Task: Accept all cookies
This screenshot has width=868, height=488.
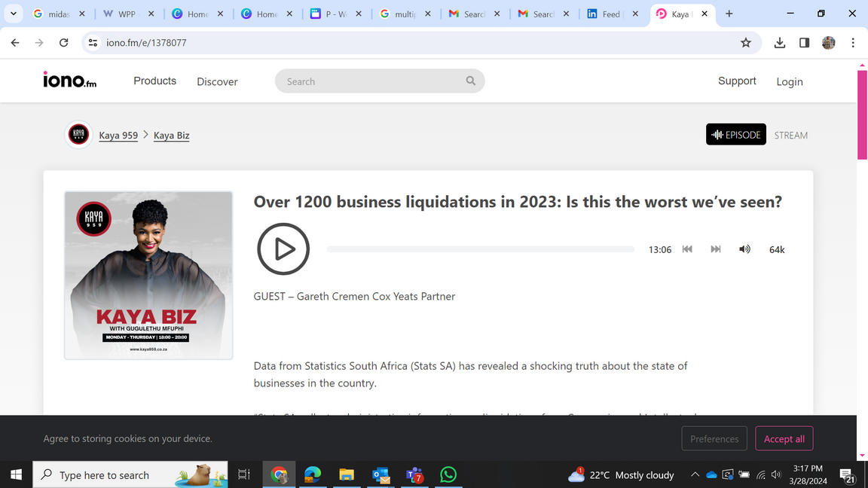Action: coord(784,439)
